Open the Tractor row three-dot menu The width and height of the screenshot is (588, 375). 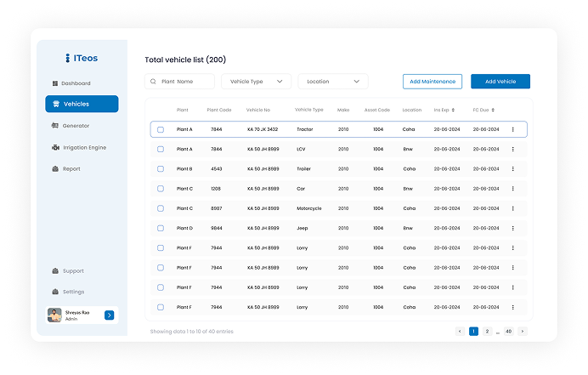pos(512,129)
